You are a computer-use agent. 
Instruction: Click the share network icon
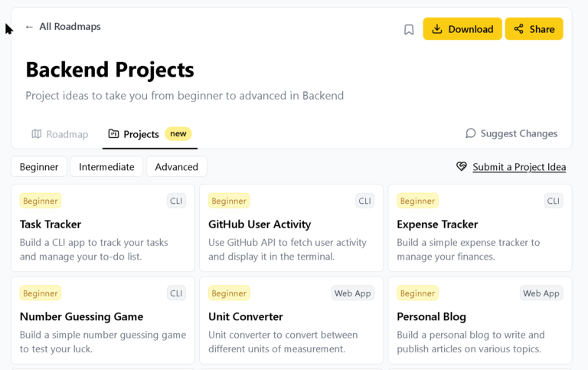[x=519, y=29]
